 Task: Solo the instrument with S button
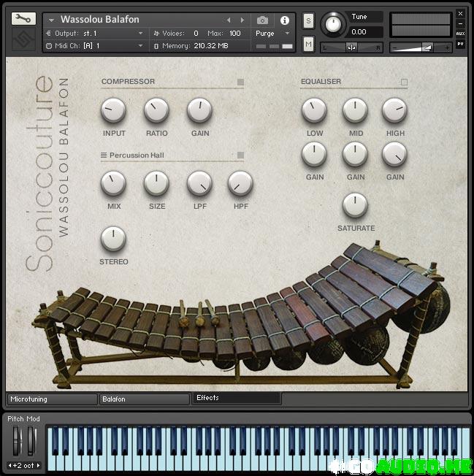click(308, 20)
